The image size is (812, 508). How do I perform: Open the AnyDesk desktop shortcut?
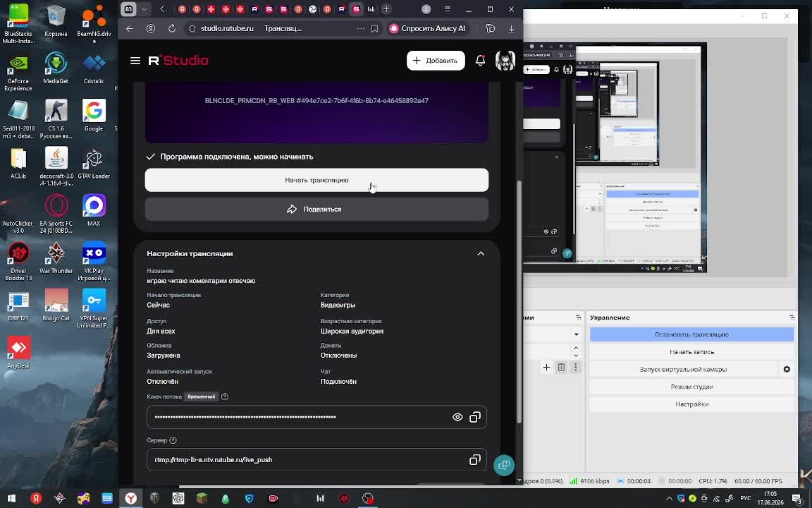[18, 352]
